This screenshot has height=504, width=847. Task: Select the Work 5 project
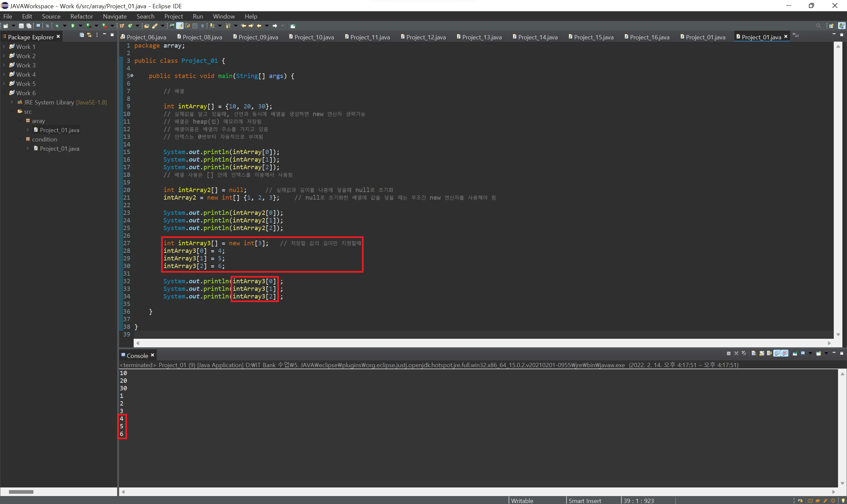coord(25,84)
